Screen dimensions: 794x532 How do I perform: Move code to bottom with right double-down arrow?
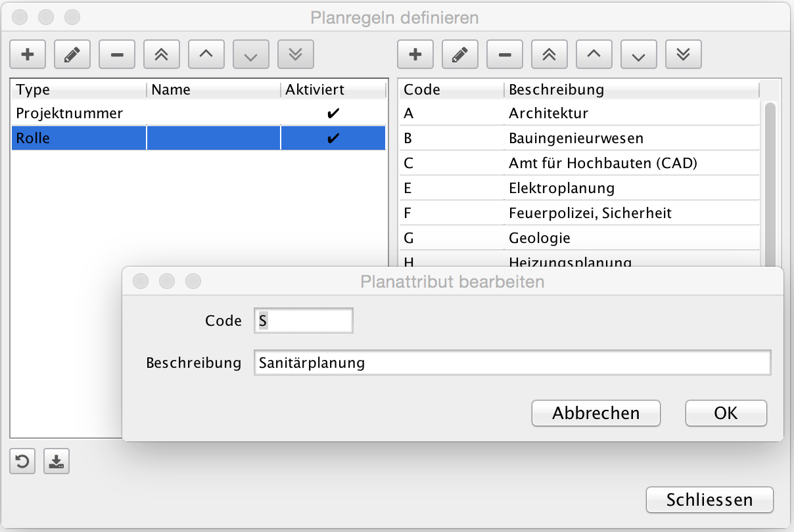point(684,55)
